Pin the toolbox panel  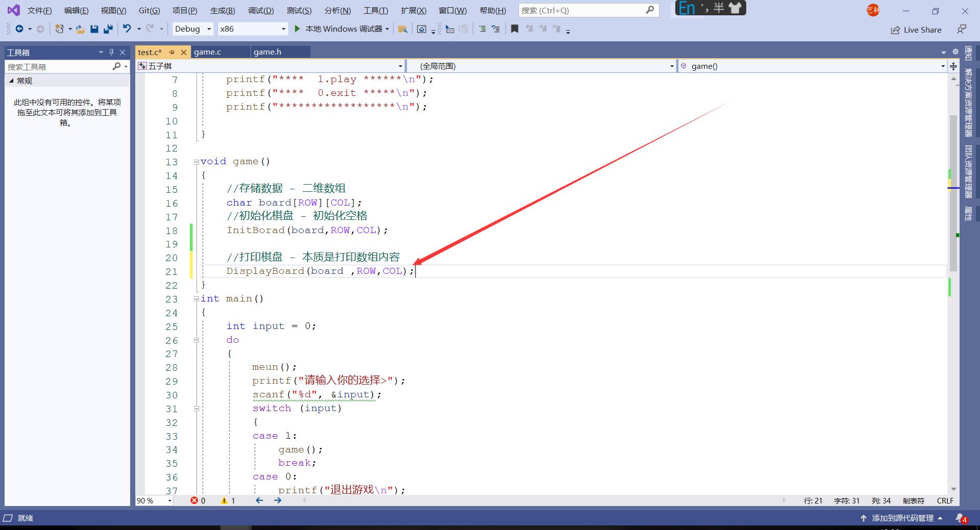pos(111,52)
